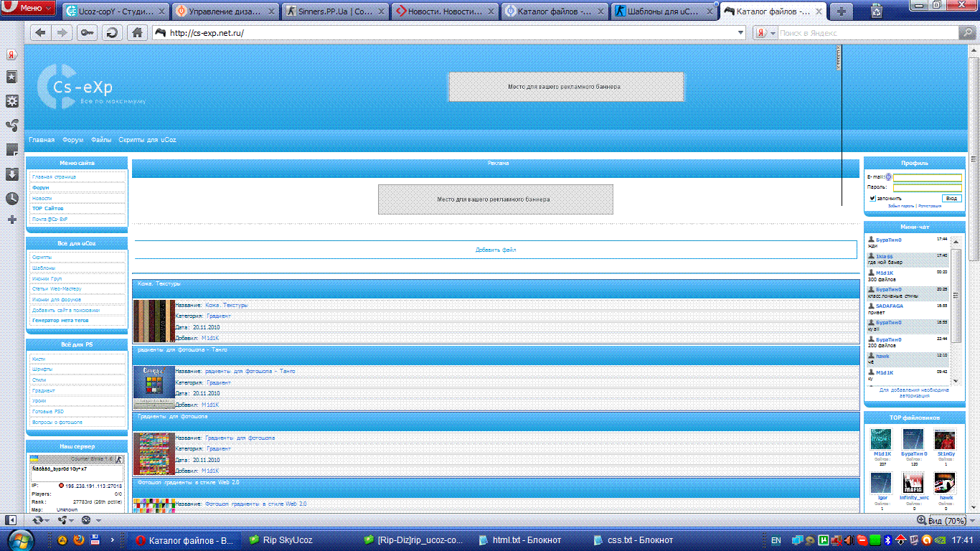The width and height of the screenshot is (980, 551).
Task: Click the password wand key icon
Action: (x=88, y=33)
